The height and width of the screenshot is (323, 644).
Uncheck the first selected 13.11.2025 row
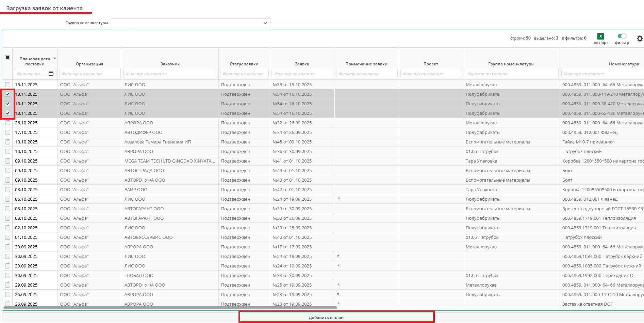pos(7,94)
